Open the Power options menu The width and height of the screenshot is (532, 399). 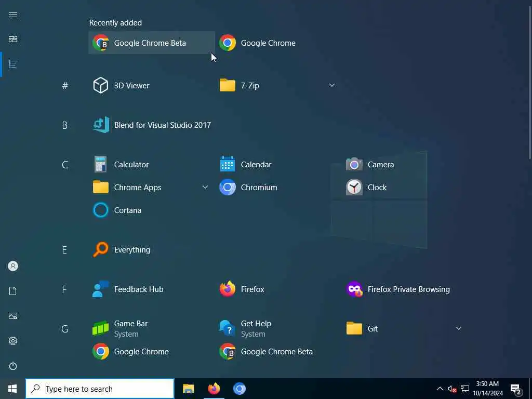point(13,366)
